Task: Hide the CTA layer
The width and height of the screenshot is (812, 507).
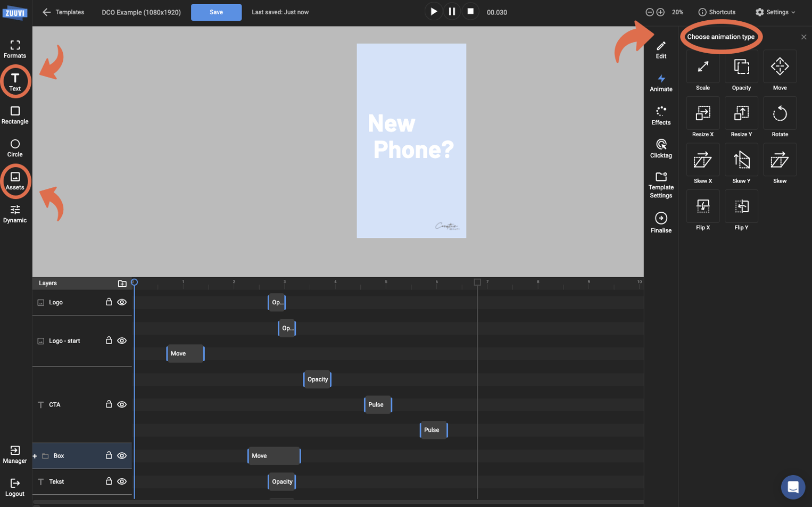Action: 122,404
